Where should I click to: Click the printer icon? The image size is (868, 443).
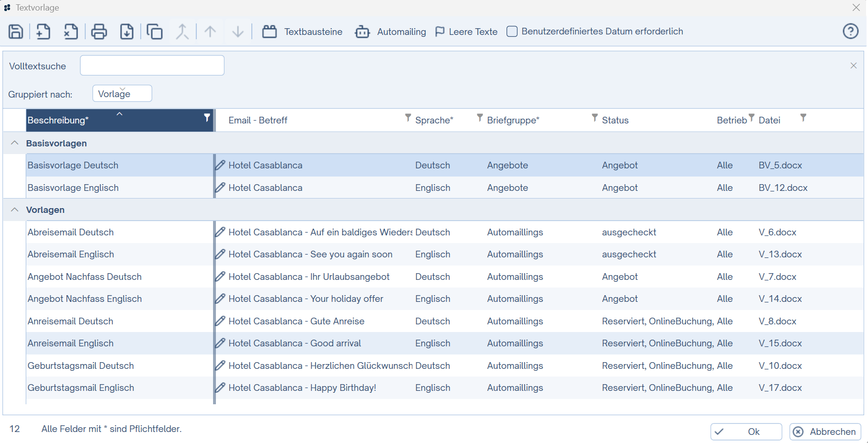99,32
